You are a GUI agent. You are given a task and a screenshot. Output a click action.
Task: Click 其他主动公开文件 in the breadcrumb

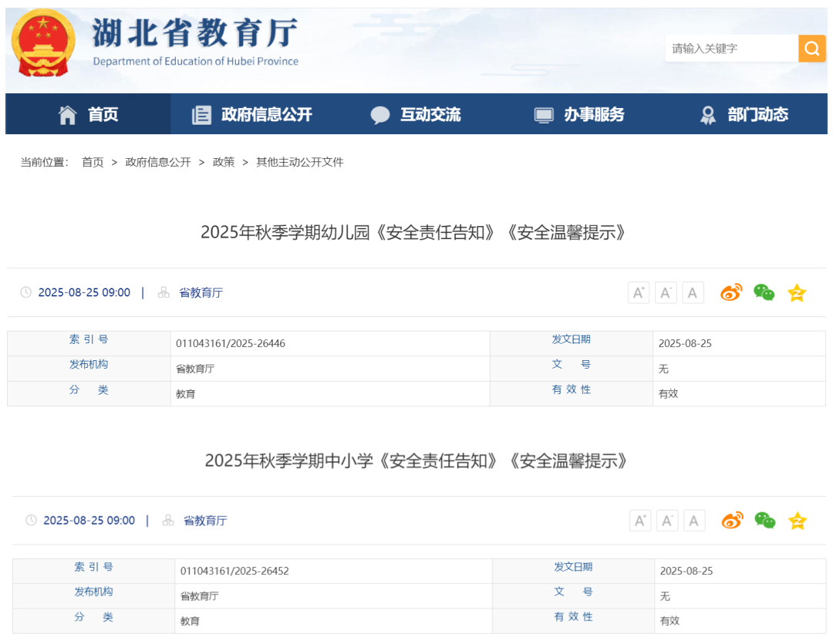[x=299, y=162]
